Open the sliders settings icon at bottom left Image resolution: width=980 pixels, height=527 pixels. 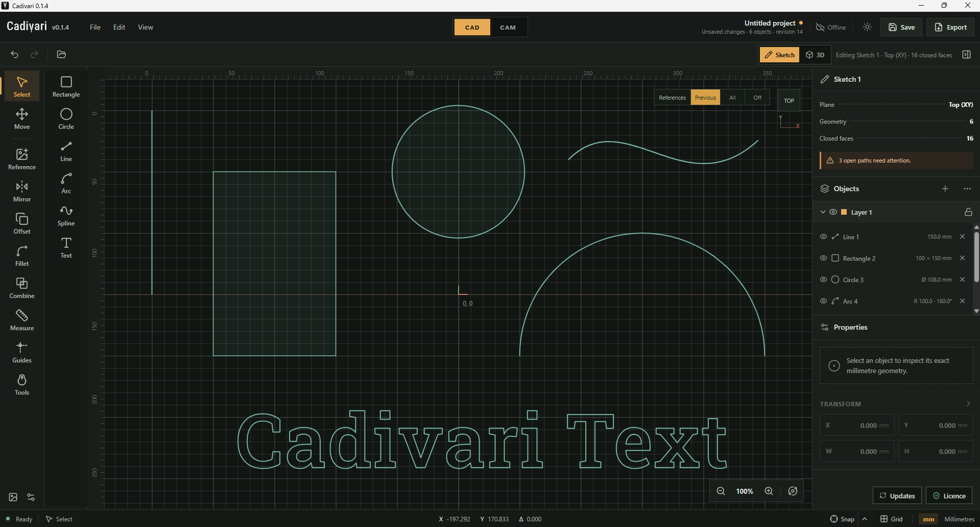(x=31, y=497)
